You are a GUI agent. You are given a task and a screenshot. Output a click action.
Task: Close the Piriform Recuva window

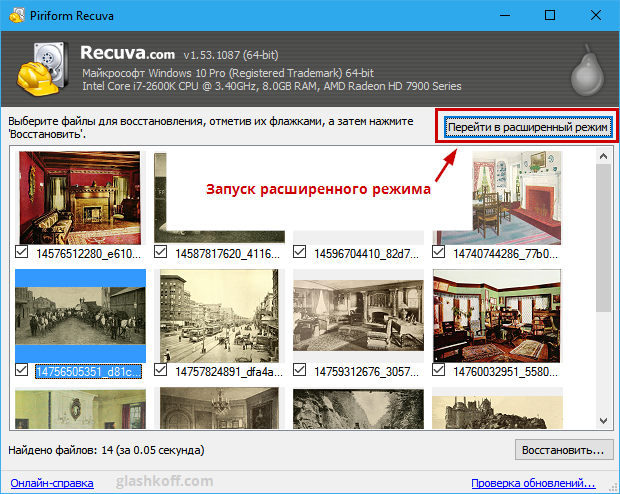[596, 15]
